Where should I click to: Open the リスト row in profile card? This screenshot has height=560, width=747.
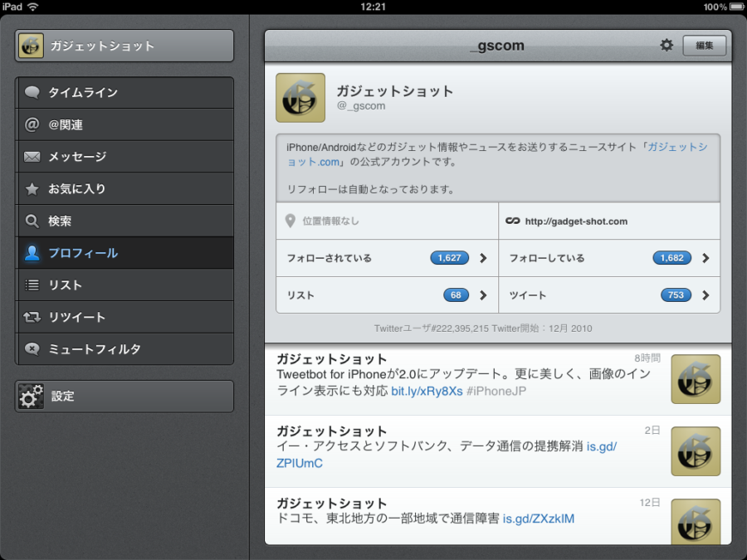pyautogui.click(x=388, y=295)
